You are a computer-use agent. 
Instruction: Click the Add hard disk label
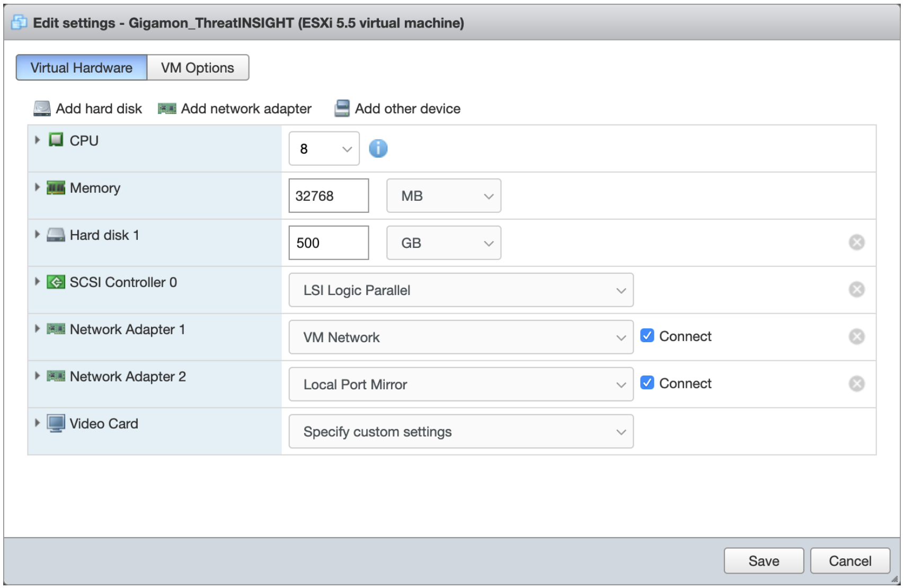pos(99,109)
